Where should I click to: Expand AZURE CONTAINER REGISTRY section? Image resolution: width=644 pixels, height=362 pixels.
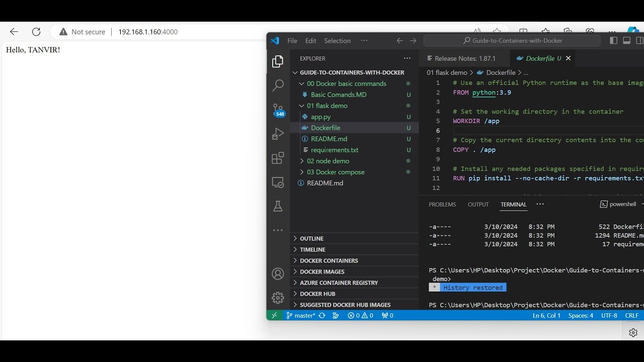(x=354, y=283)
